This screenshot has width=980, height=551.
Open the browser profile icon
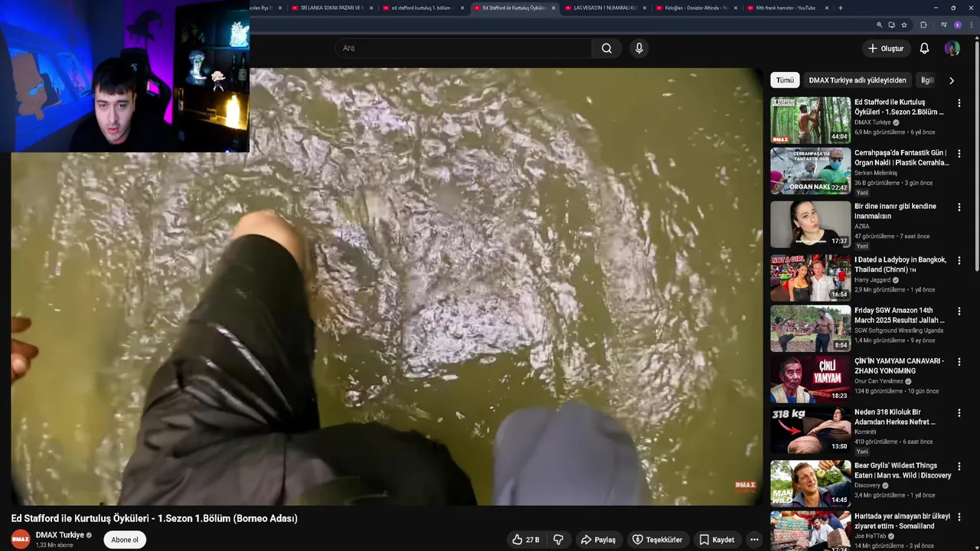tap(957, 24)
